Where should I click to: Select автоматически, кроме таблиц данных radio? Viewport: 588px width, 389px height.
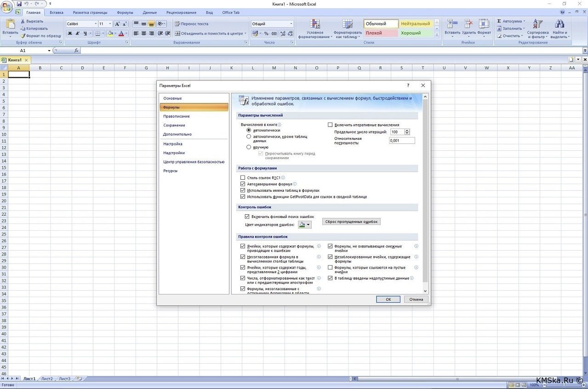click(249, 137)
